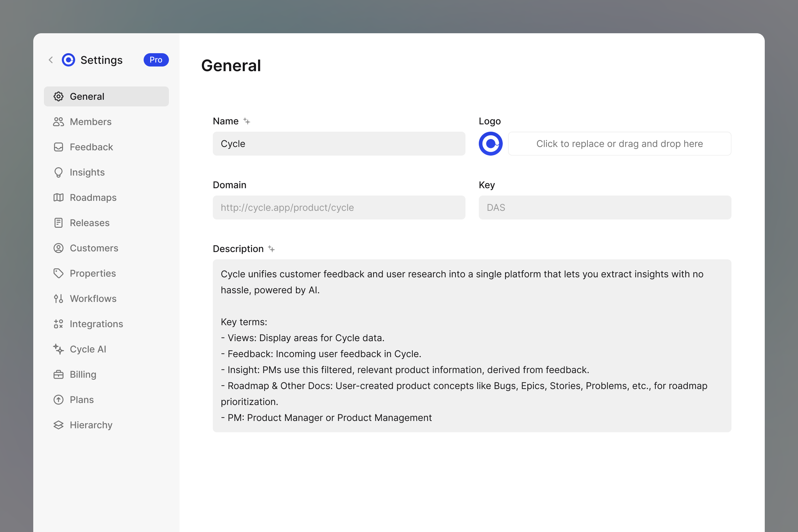The image size is (798, 532).
Task: Click the Feedback inbox icon
Action: pos(59,147)
